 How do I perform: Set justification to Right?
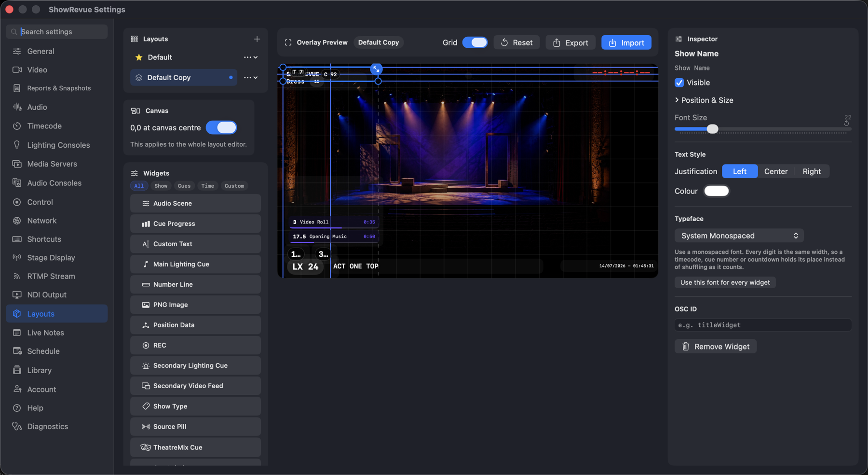pyautogui.click(x=812, y=171)
